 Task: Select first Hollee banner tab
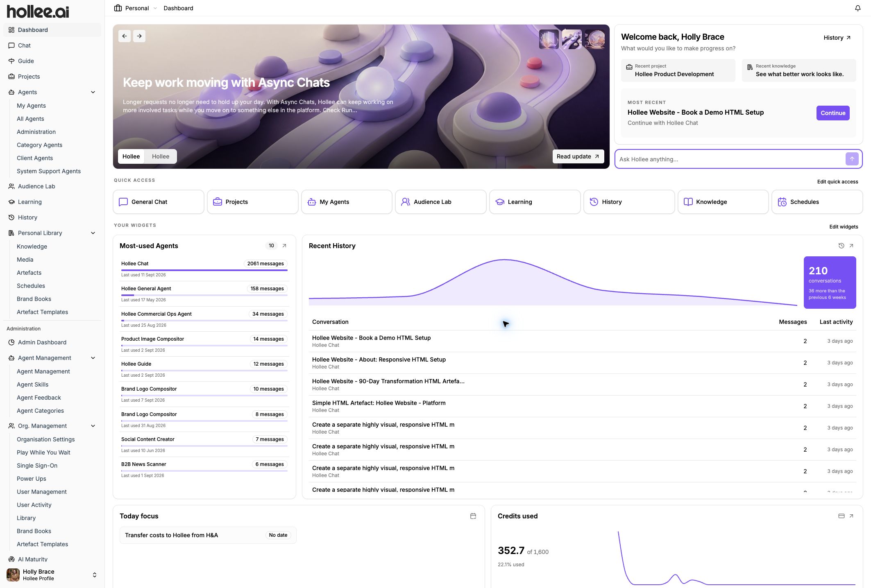coord(131,156)
